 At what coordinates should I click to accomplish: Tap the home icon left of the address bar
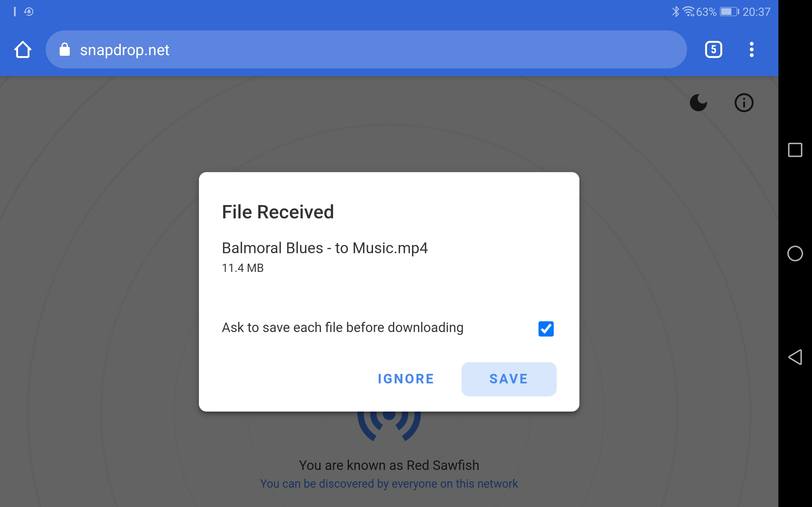23,49
